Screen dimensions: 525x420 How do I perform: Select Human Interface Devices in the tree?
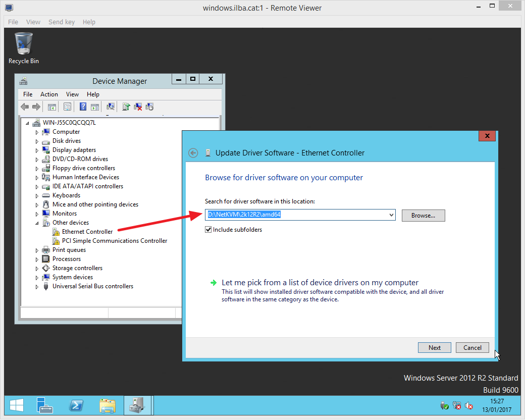click(x=86, y=177)
